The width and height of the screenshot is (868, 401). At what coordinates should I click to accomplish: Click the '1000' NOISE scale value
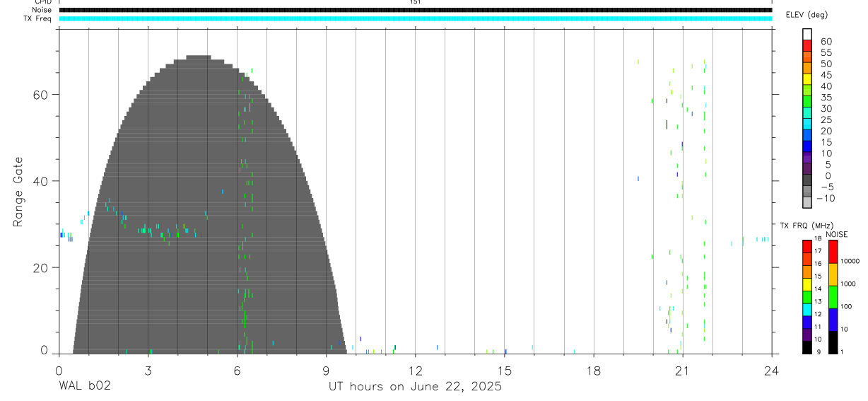[848, 284]
